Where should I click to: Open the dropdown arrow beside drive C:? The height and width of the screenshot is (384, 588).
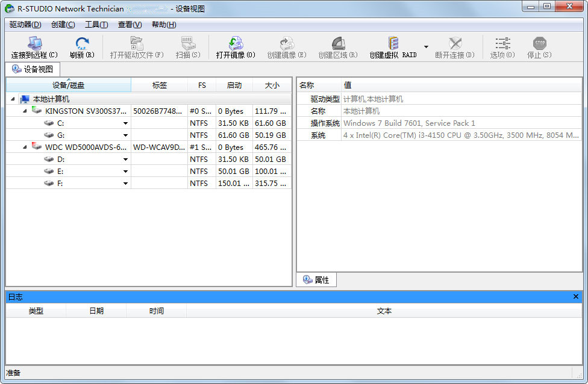coord(125,123)
